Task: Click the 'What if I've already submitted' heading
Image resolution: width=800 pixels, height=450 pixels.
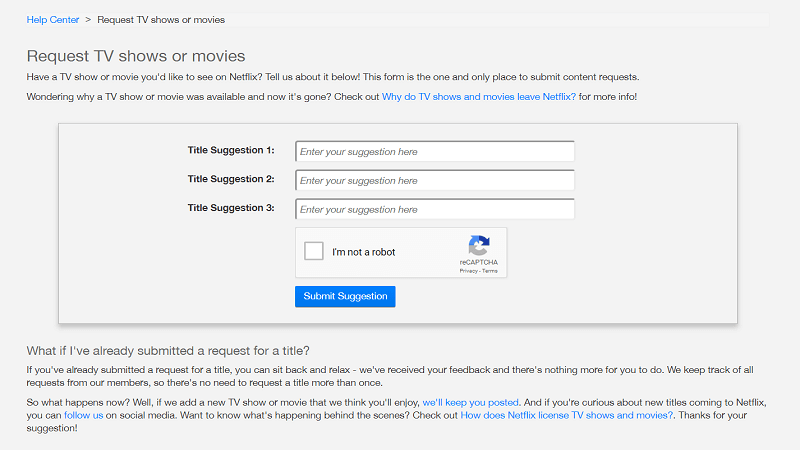Action: [x=168, y=350]
